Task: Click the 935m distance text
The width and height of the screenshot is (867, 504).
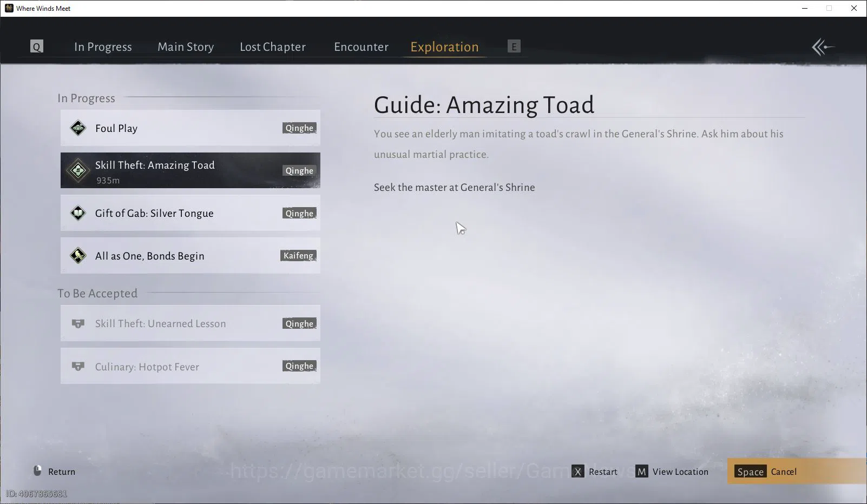Action: pos(108,181)
